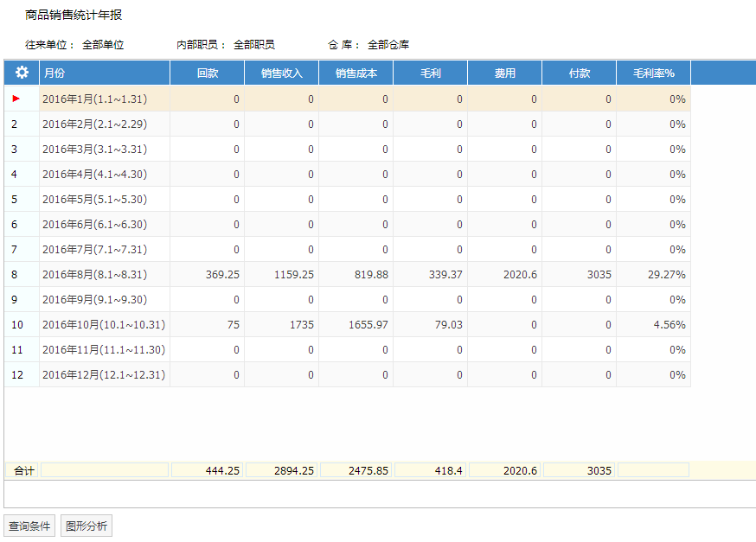Open the grid settings gear icon
Screen dimensions: 756x542
pos(22,73)
